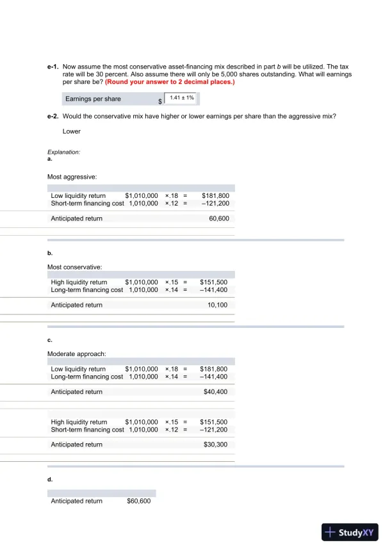392x554 pixels.
Task: Click the $40,400 anticipated return value
Action: coord(215,391)
